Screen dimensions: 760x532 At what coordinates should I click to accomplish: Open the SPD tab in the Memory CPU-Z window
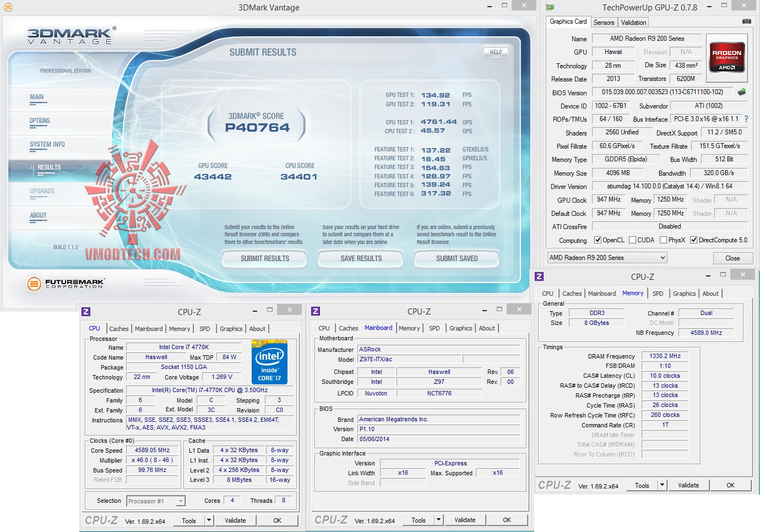658,294
